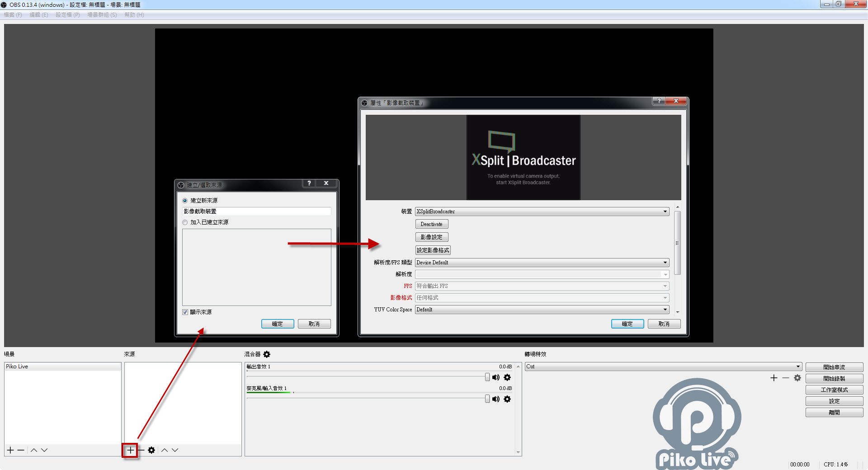Click 取消 in 建立/選取來源 dialog
The height and width of the screenshot is (470, 868).
coord(314,324)
